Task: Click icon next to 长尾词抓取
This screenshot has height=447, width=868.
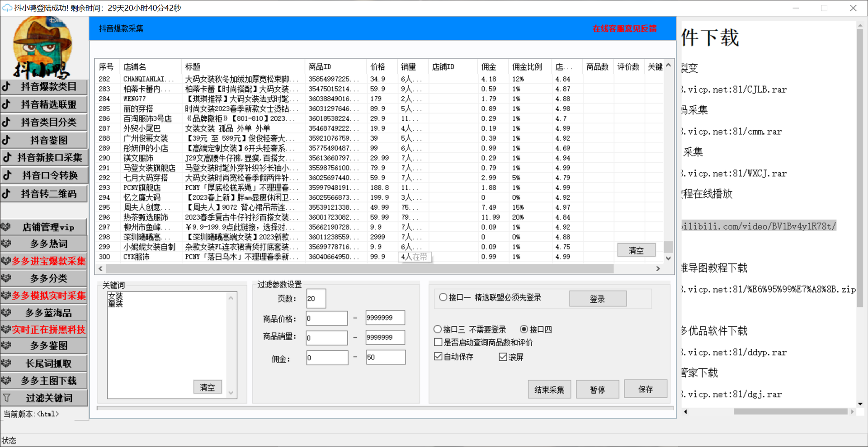Action: point(6,363)
